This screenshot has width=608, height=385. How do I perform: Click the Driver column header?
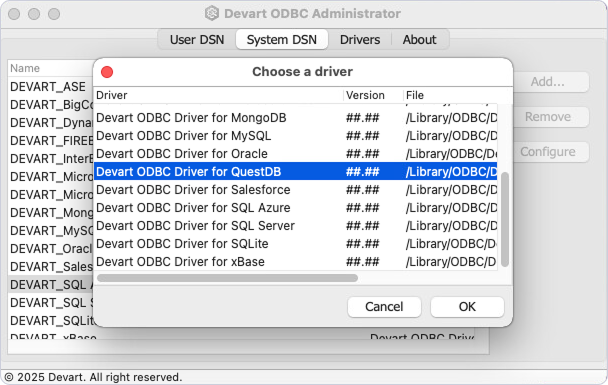[x=219, y=95]
